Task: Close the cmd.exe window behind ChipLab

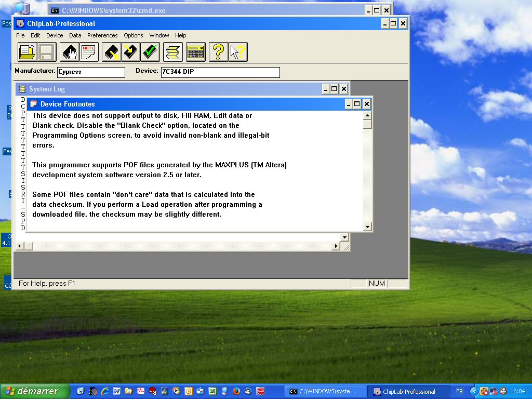Action: coord(387,10)
